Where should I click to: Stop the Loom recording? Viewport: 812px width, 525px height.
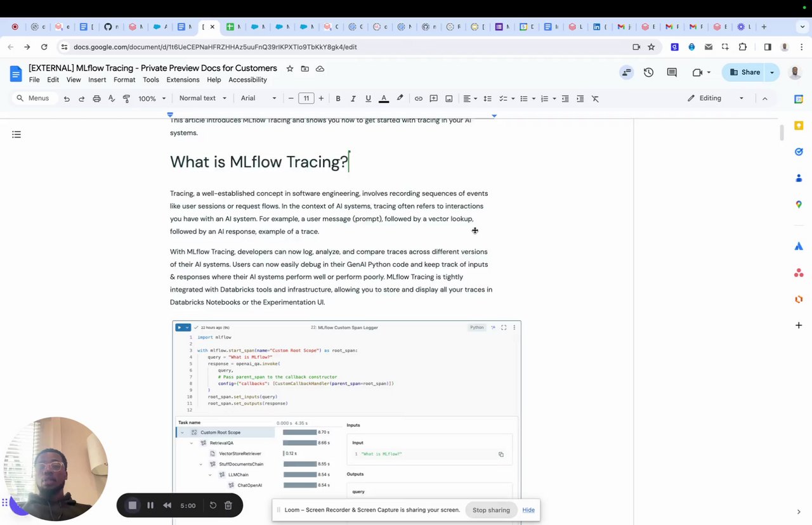pyautogui.click(x=133, y=505)
